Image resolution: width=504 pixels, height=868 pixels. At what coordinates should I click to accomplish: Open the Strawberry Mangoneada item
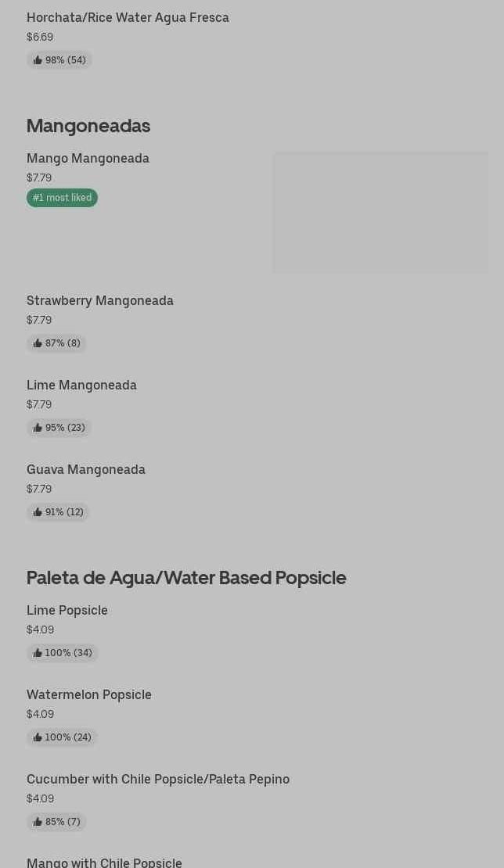point(100,300)
